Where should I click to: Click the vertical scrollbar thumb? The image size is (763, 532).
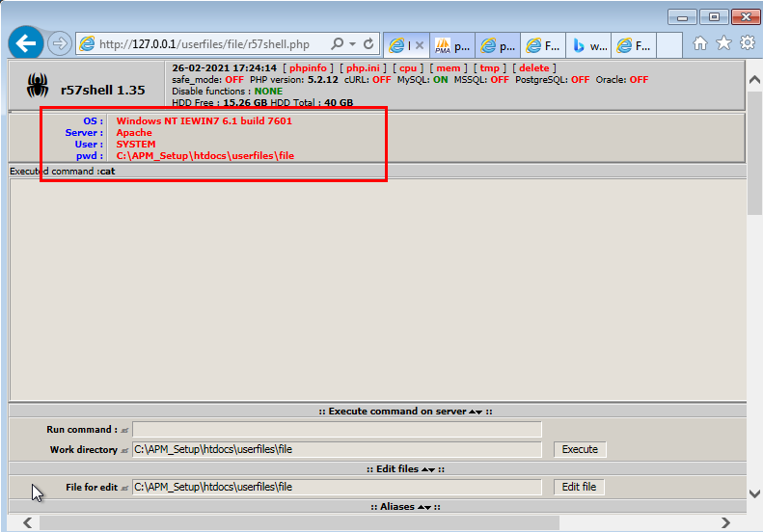754,152
